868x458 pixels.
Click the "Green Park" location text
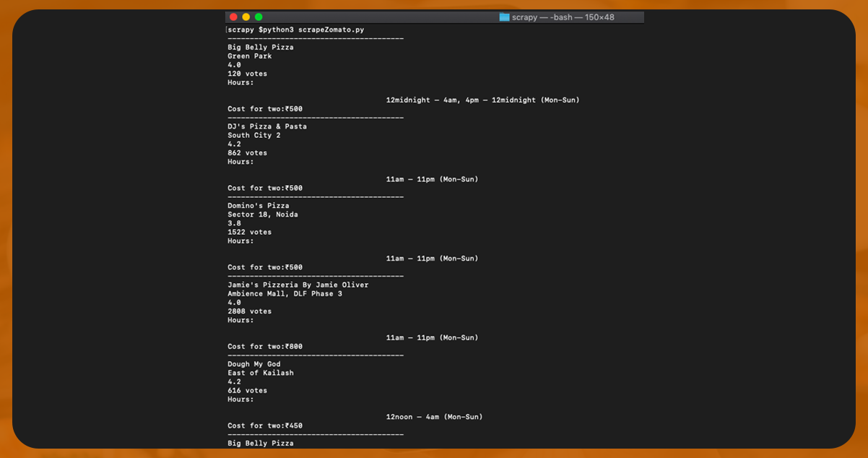249,56
